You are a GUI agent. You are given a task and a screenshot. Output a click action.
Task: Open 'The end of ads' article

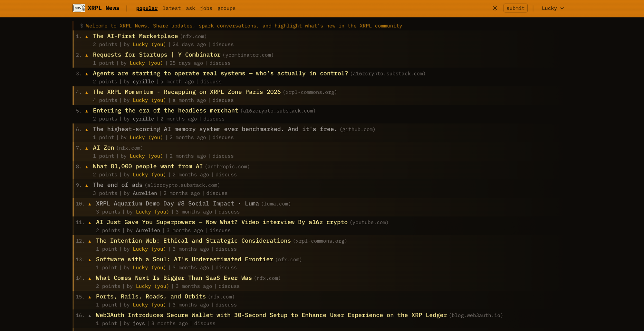[118, 185]
